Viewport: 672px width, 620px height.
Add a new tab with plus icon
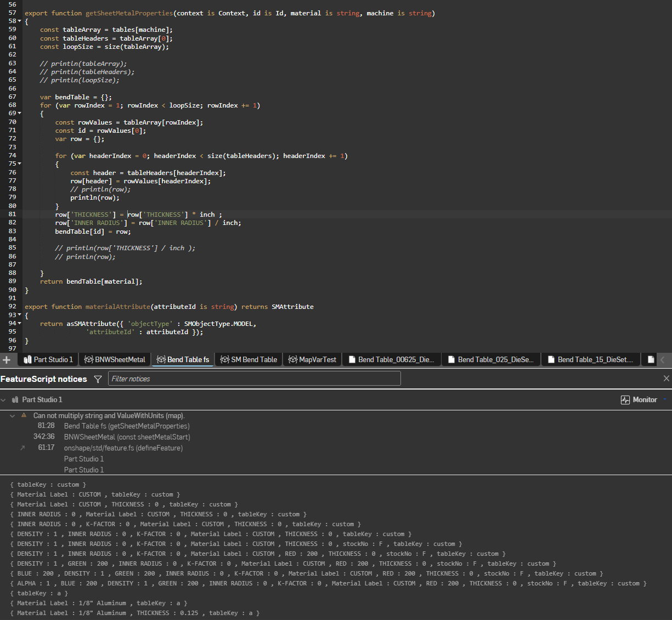7,360
